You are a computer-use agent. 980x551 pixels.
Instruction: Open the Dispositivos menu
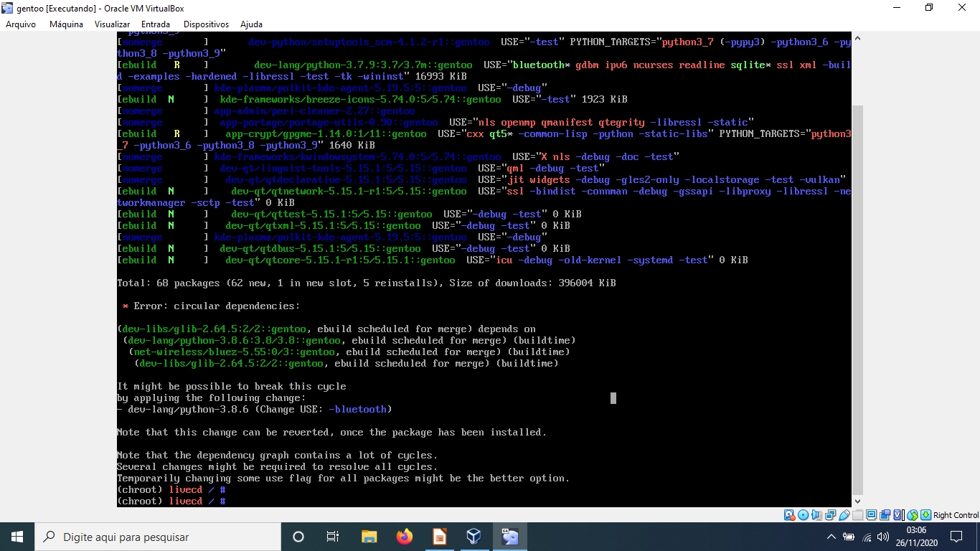point(206,24)
